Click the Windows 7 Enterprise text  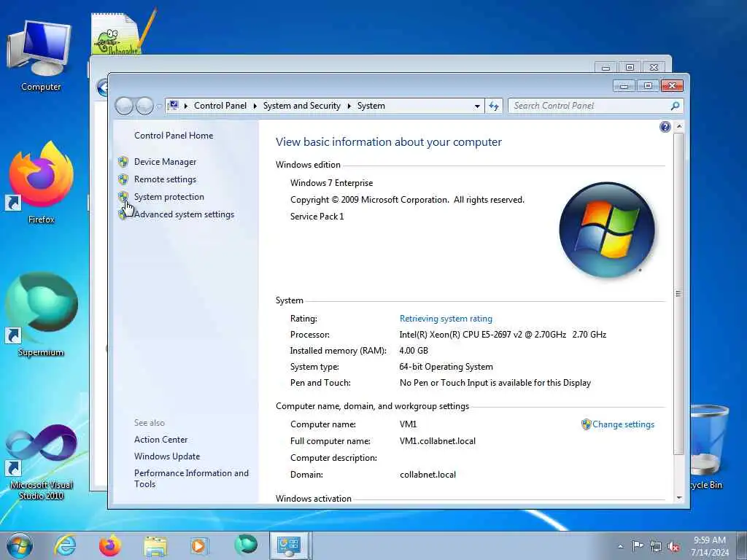(332, 183)
